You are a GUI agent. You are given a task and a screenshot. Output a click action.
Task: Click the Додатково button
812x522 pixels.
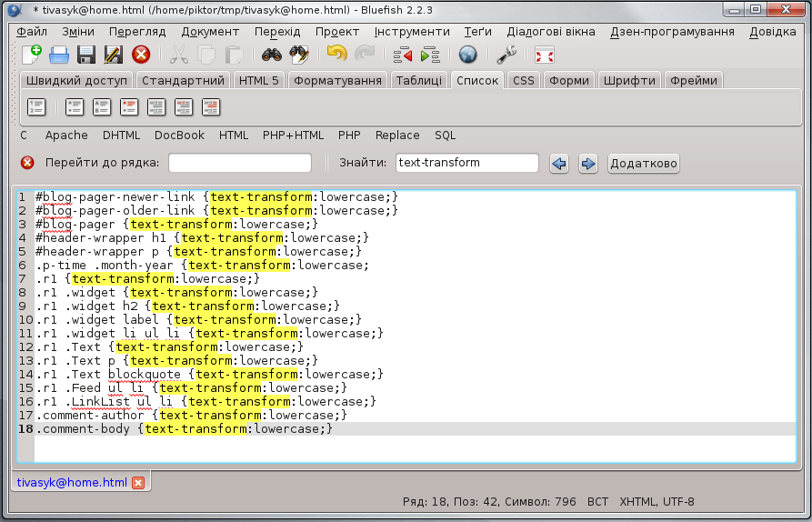pos(643,164)
